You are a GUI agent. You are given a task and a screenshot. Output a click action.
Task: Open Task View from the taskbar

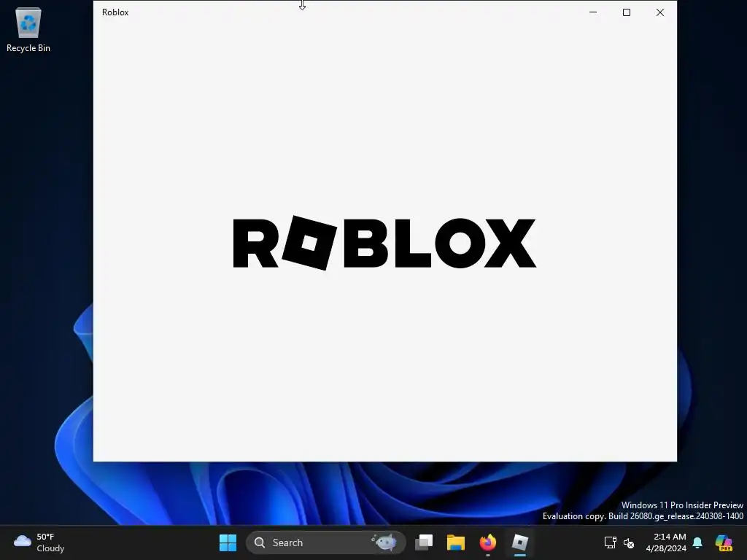click(424, 542)
